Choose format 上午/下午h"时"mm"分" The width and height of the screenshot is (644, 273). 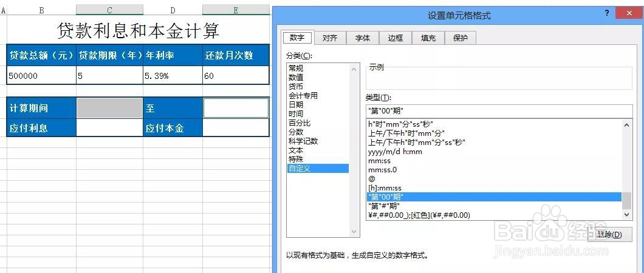point(494,133)
